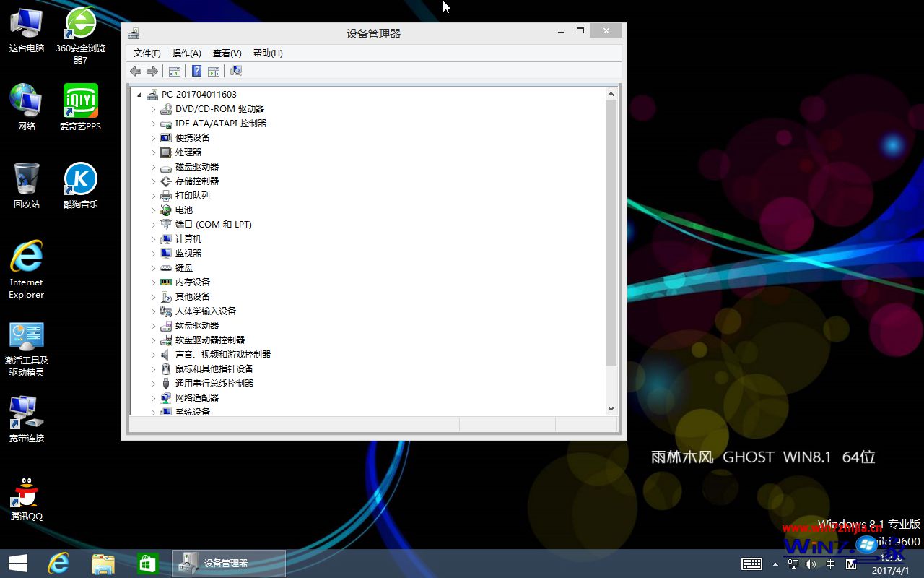This screenshot has width=924, height=578.
Task: Expand the DVD/CD-ROM 驱动器 node
Action: [153, 109]
